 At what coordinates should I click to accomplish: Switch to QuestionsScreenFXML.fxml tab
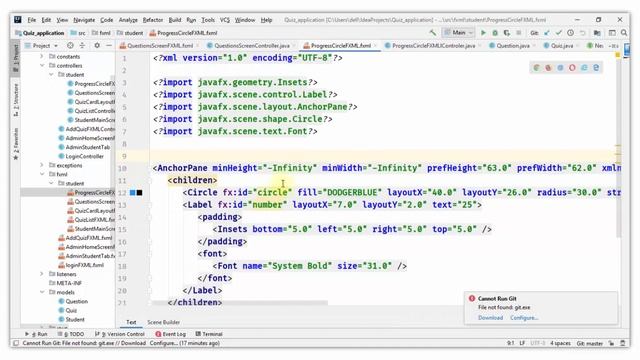(x=160, y=46)
